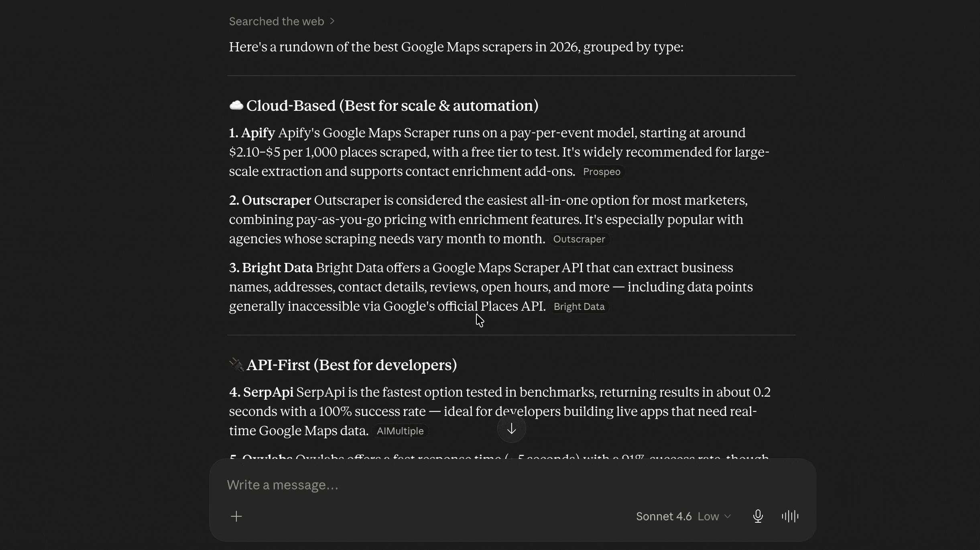The width and height of the screenshot is (980, 550).
Task: Open the Outscraper source citation chip
Action: [x=579, y=239]
